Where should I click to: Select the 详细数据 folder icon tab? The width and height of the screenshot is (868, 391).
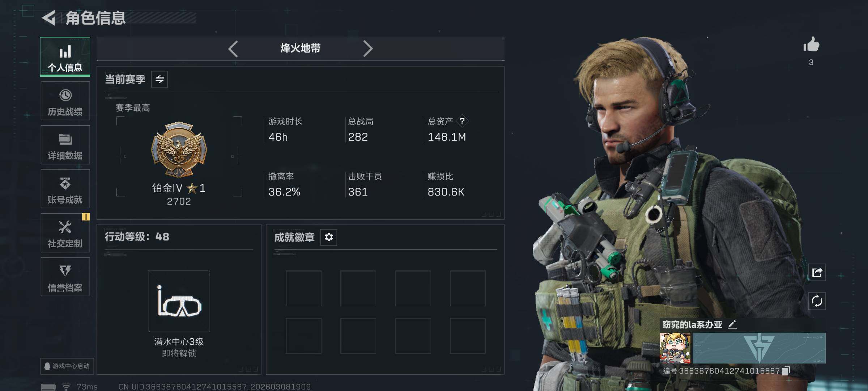65,145
